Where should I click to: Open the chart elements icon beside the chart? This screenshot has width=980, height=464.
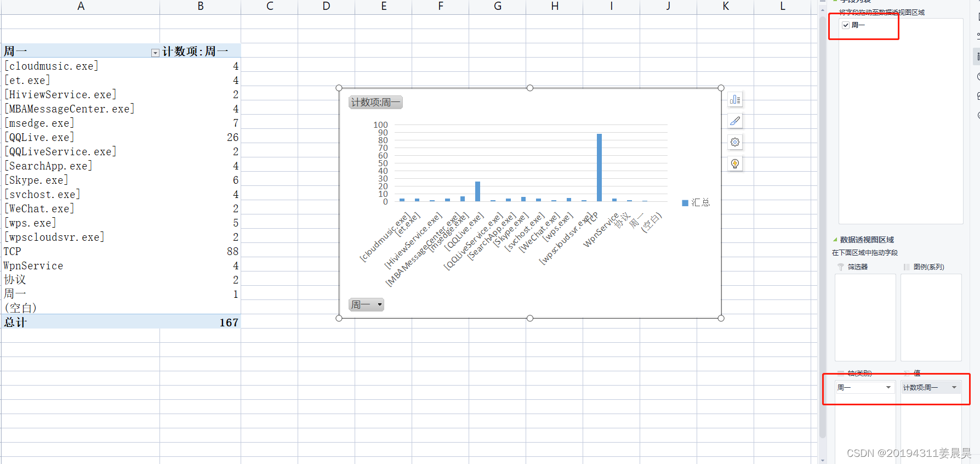[x=735, y=100]
